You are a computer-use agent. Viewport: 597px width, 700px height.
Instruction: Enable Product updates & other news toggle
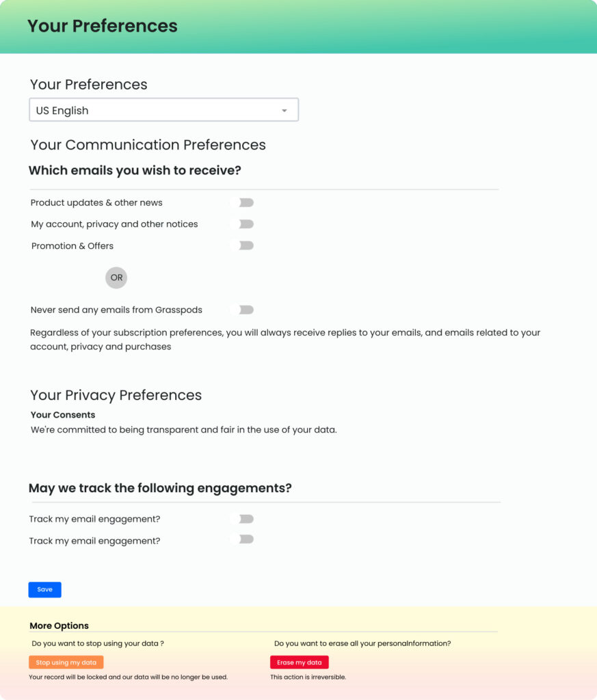tap(241, 202)
